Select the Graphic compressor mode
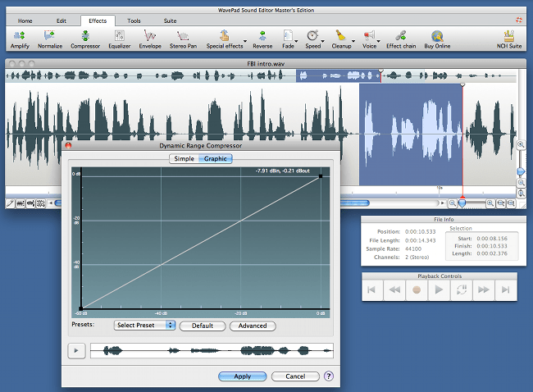Screen dimensions: 533x392 (x=215, y=158)
